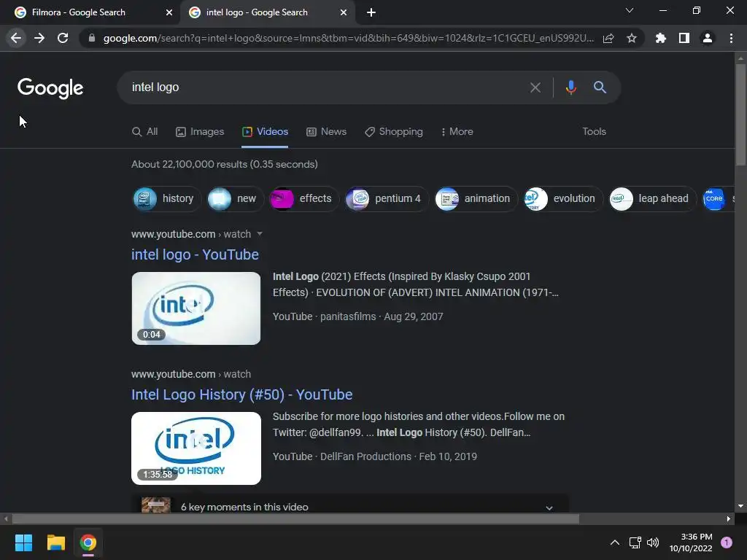Switch to the Images results tab
The height and width of the screenshot is (560, 747).
[200, 132]
